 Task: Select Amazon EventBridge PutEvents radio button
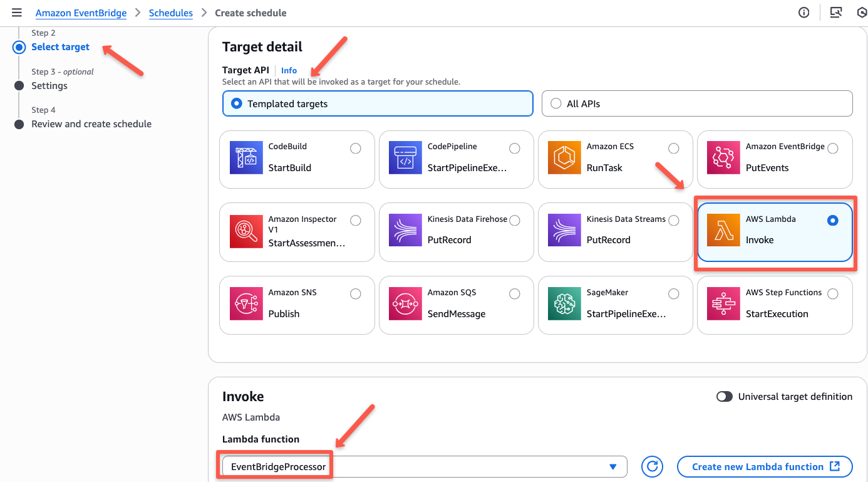click(x=833, y=149)
